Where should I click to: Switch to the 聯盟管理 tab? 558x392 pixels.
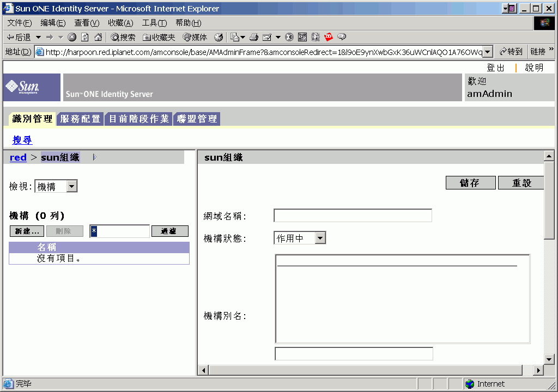pos(197,119)
